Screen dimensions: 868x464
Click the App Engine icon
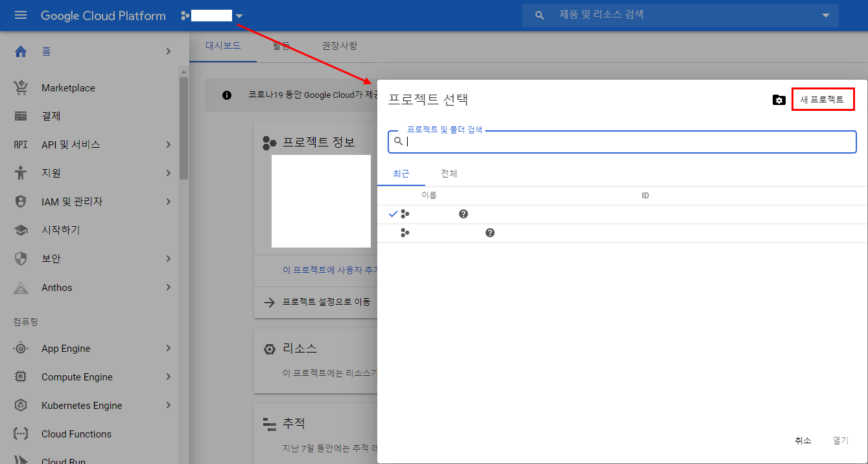coord(21,349)
